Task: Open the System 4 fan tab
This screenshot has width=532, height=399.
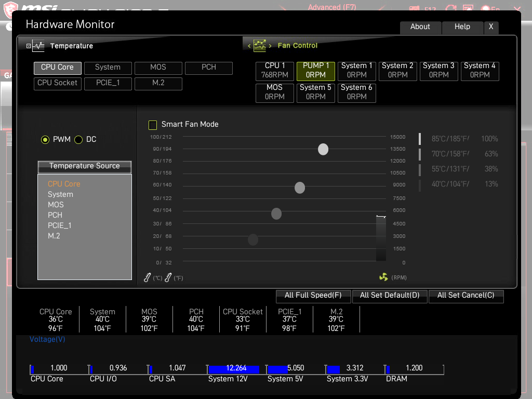Action: [480, 71]
